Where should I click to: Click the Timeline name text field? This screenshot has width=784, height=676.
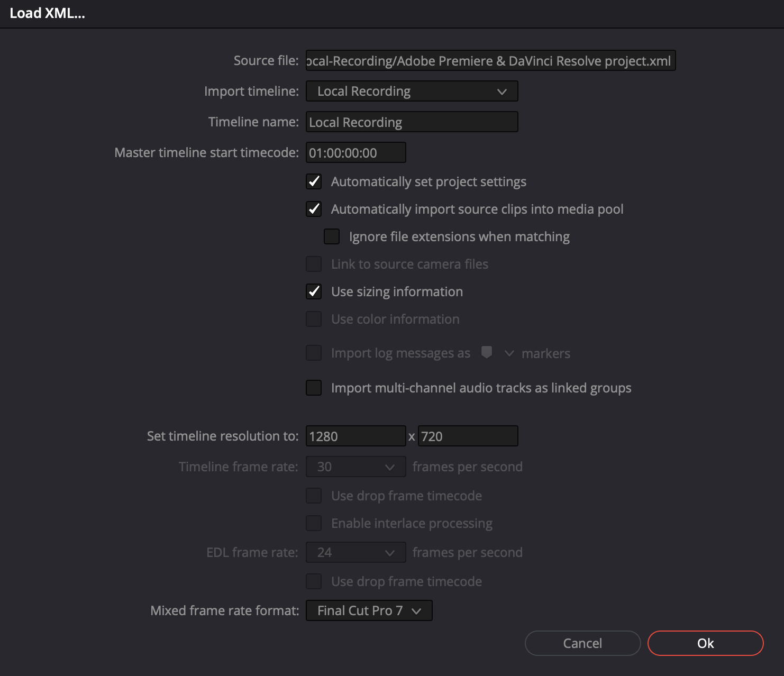(412, 122)
